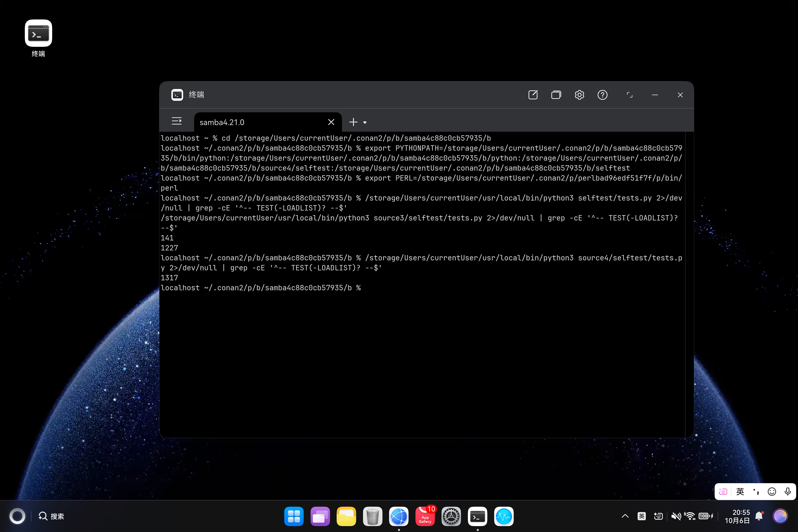
Task: Open the colorful assistant orb in taskbar
Action: pyautogui.click(x=780, y=516)
